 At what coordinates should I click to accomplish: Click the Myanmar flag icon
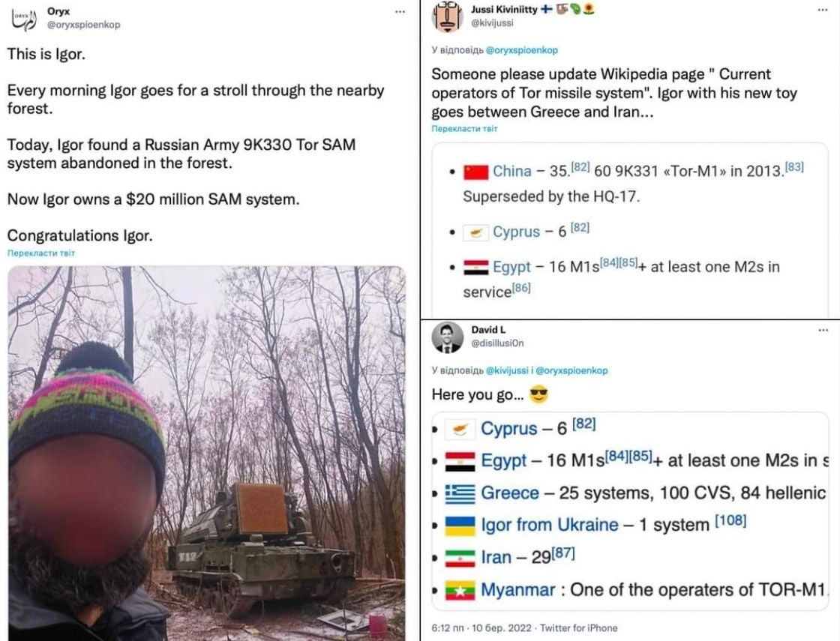(460, 591)
